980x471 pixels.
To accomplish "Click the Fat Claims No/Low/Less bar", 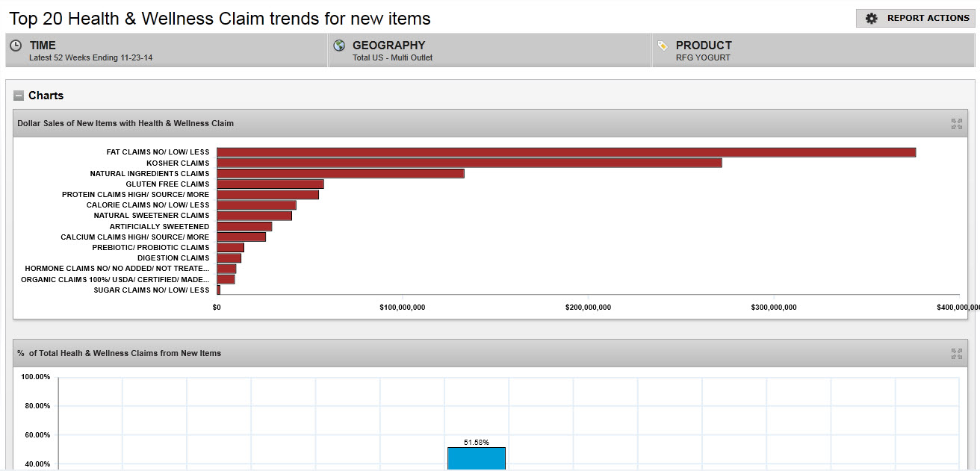I will pyautogui.click(x=565, y=152).
